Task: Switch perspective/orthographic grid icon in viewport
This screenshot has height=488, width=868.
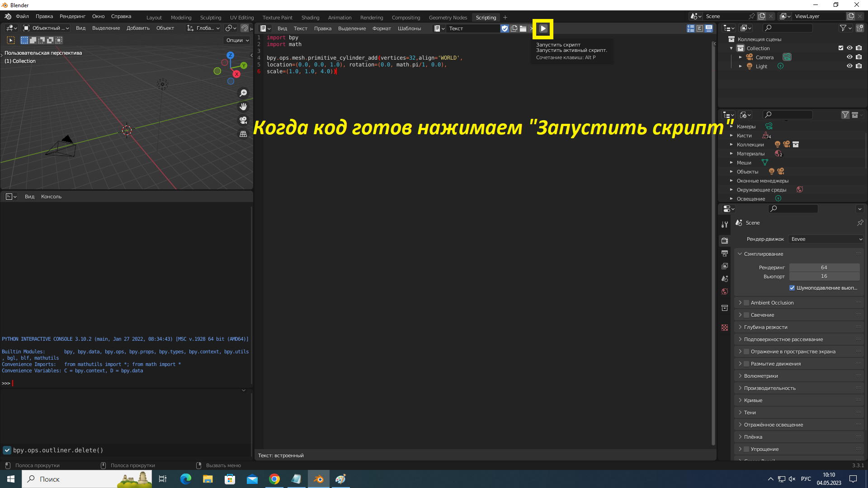Action: [243, 134]
